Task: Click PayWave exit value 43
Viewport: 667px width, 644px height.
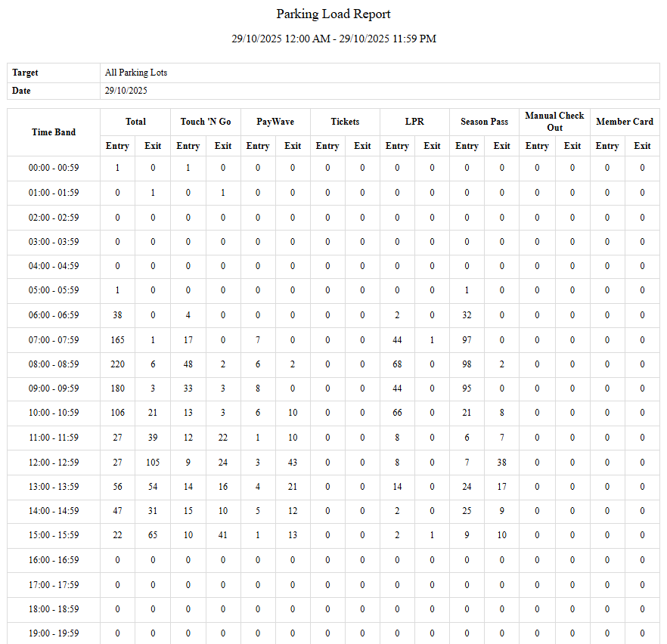Action: tap(293, 463)
